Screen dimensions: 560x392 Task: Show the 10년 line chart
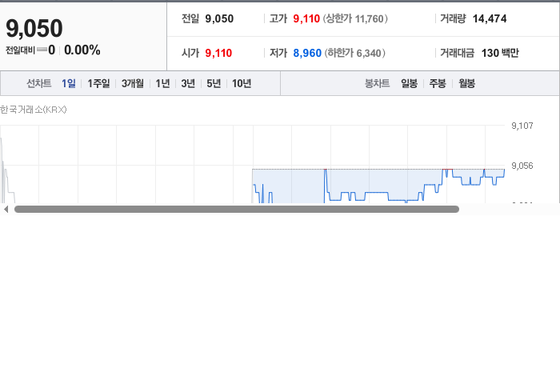coord(242,83)
